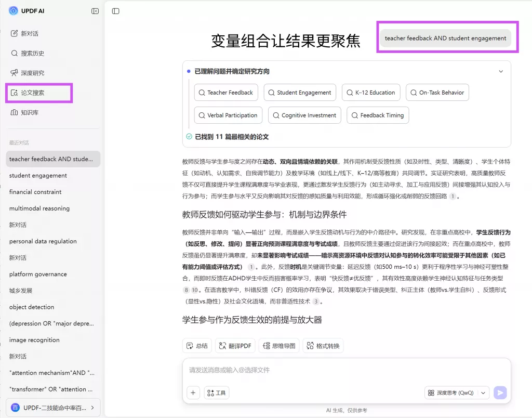The width and height of the screenshot is (532, 418).
Task: Click the UPDF AI logo icon
Action: click(14, 11)
